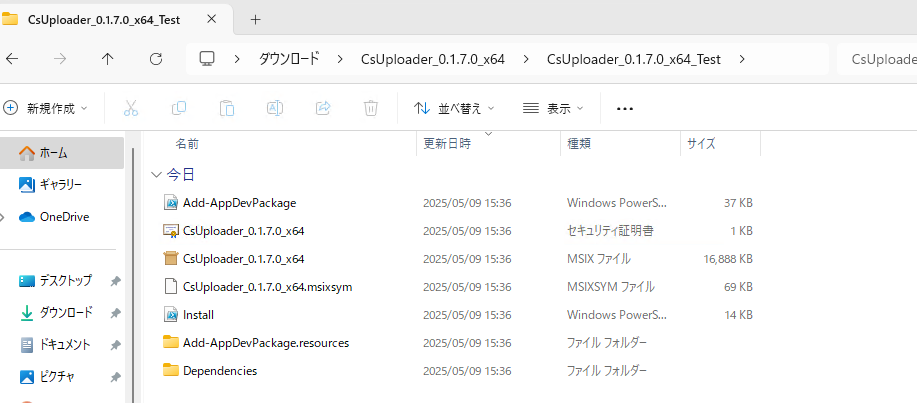Click the MSIXSYM ファイル type cell
This screenshot has width=917, height=403.
click(x=611, y=287)
